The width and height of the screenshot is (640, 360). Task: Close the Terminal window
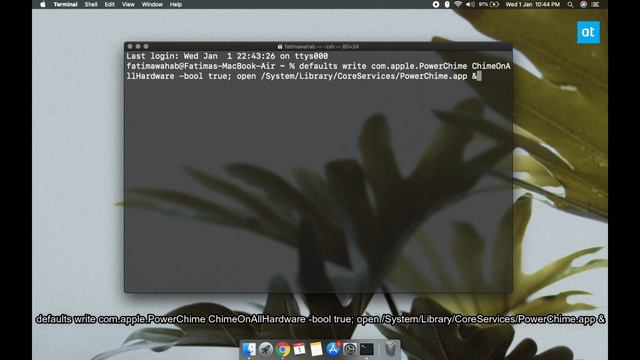[130, 47]
